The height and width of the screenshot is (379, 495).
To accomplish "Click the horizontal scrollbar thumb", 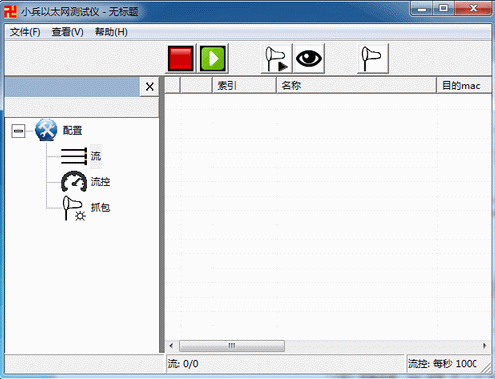I will click(x=232, y=346).
